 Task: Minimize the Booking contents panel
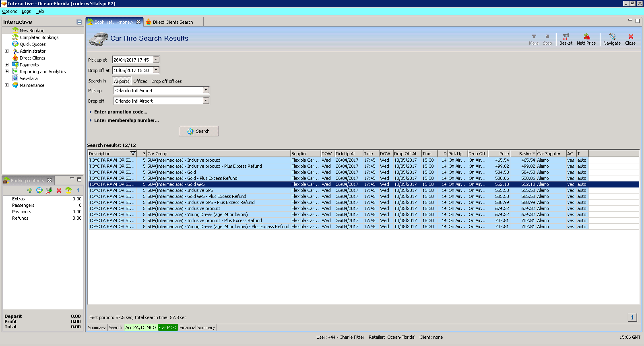point(72,179)
